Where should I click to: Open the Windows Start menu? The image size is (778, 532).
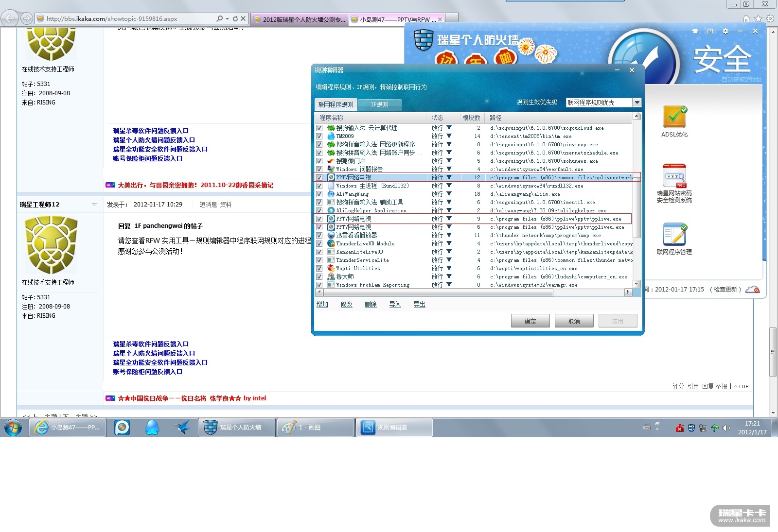pyautogui.click(x=13, y=428)
